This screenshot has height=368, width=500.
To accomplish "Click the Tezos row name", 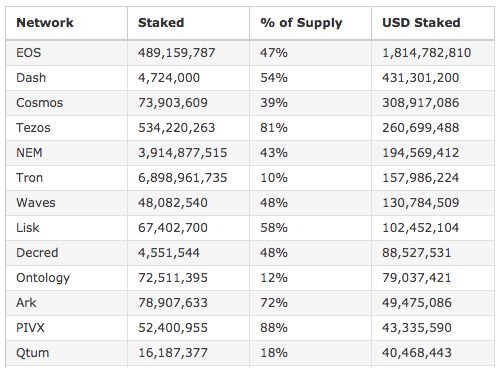I will [33, 128].
